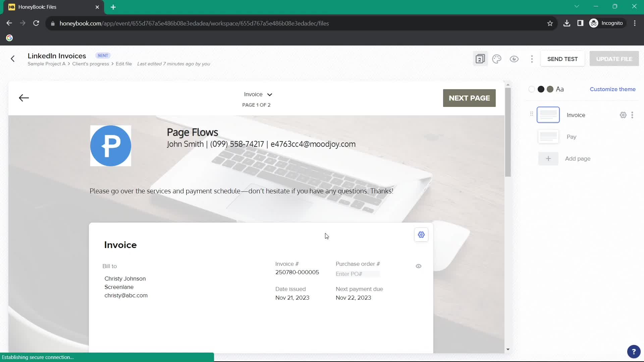The height and width of the screenshot is (362, 644).
Task: Click the SEND TEST button
Action: click(562, 59)
